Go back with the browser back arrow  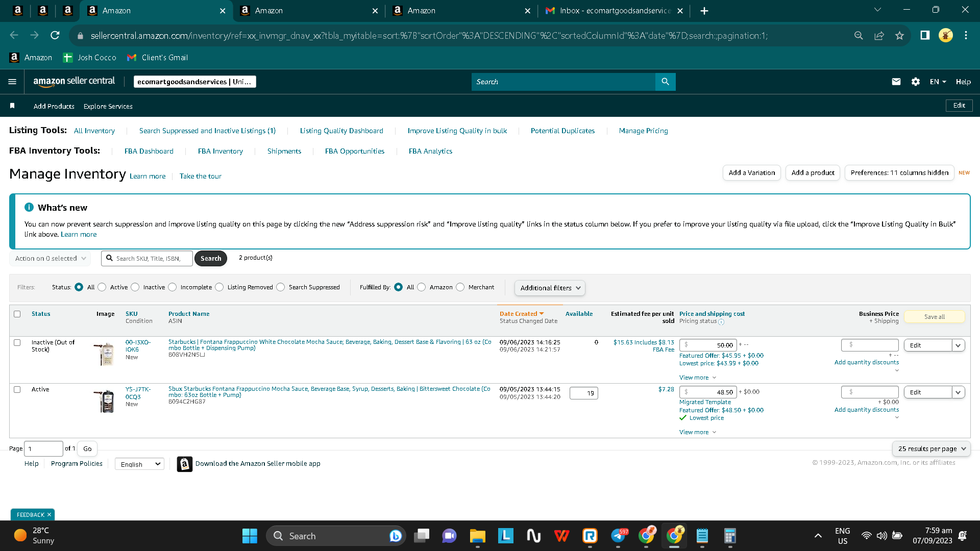(x=14, y=35)
